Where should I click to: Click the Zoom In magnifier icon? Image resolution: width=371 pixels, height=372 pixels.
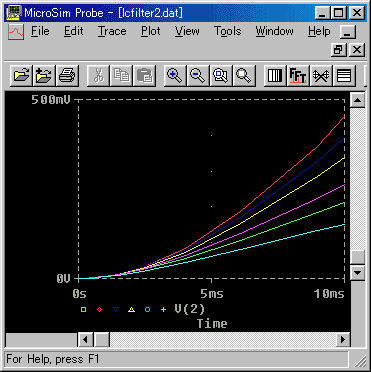coord(175,76)
